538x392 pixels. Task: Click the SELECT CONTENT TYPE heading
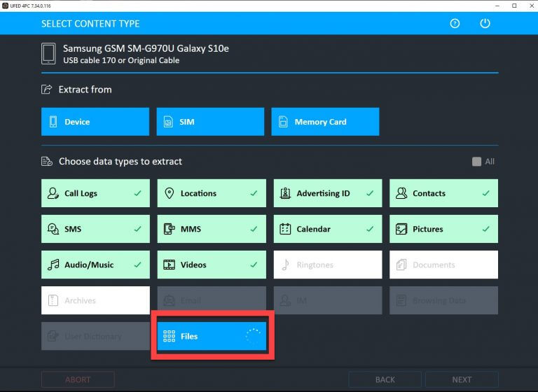click(x=90, y=24)
